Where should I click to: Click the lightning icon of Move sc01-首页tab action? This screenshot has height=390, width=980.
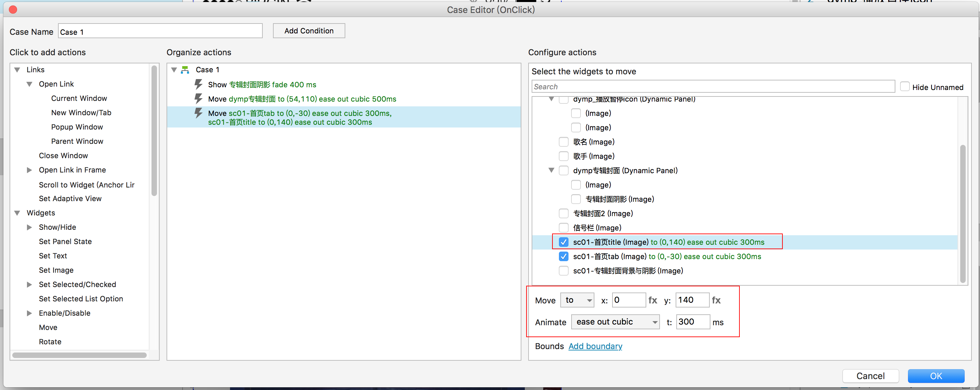click(x=198, y=113)
